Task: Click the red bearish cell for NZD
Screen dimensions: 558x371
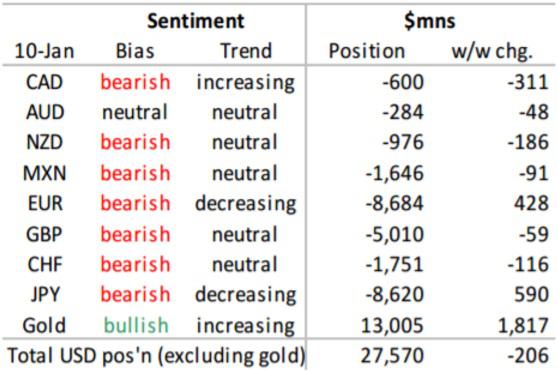Action: [135, 142]
